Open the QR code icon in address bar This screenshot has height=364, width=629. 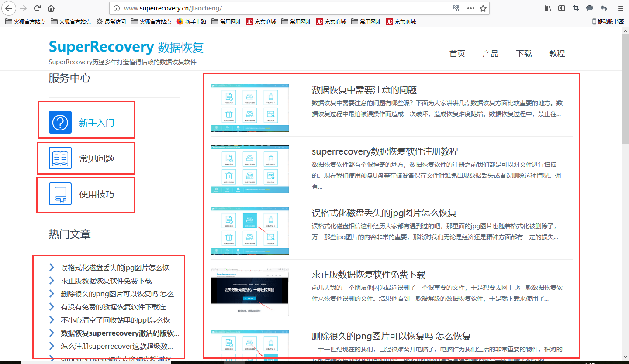456,8
